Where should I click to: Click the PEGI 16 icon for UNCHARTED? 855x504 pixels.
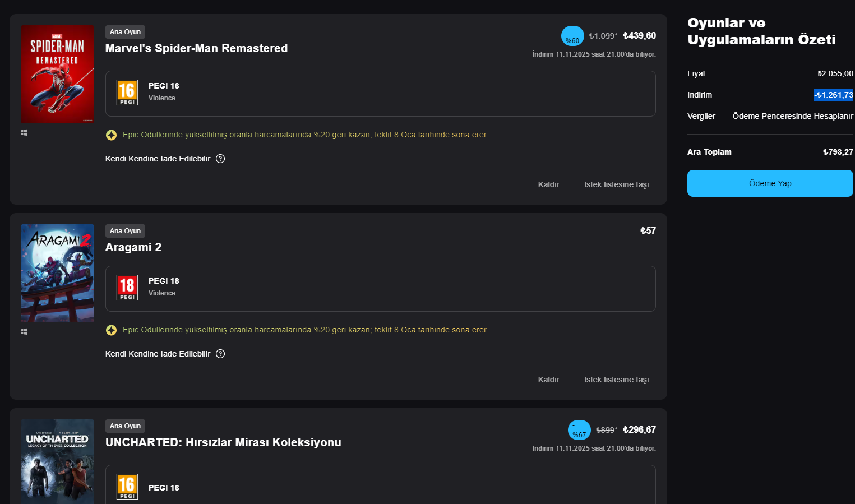point(127,487)
